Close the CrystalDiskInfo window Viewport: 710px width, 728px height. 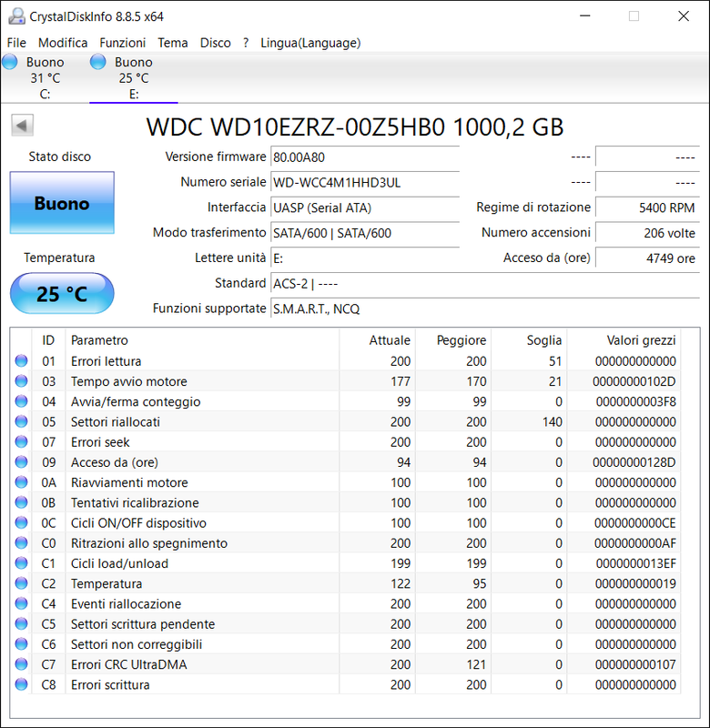tap(684, 16)
